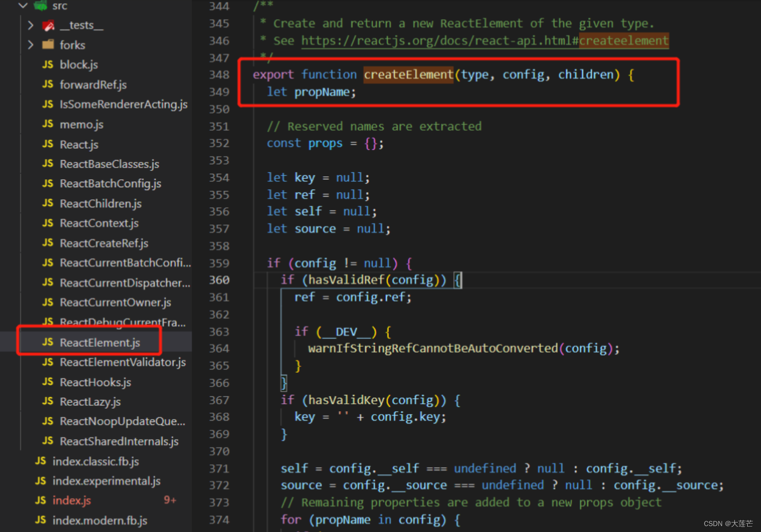
Task: Click the __tests__ folder icon
Action: coord(48,25)
